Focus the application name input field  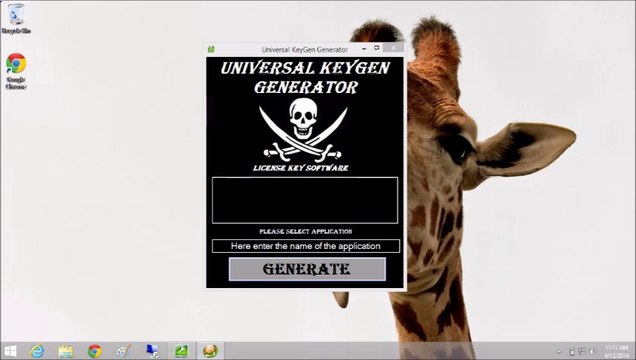tap(305, 246)
